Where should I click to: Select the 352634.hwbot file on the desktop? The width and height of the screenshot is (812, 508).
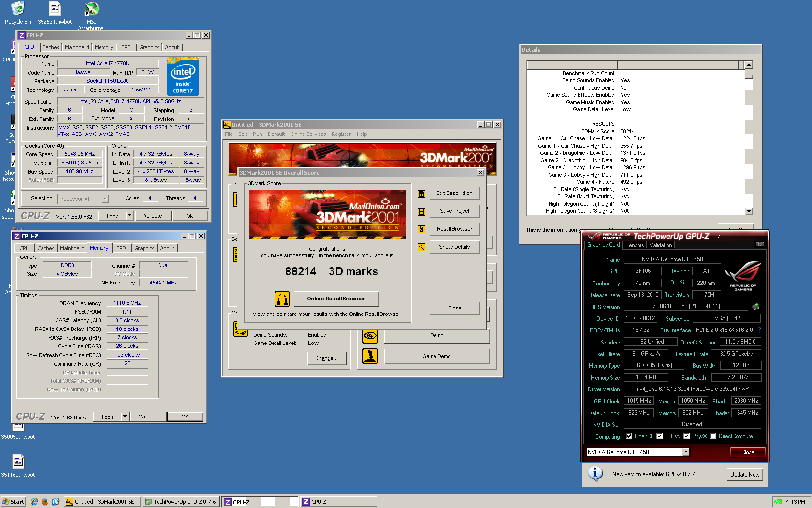click(55, 13)
